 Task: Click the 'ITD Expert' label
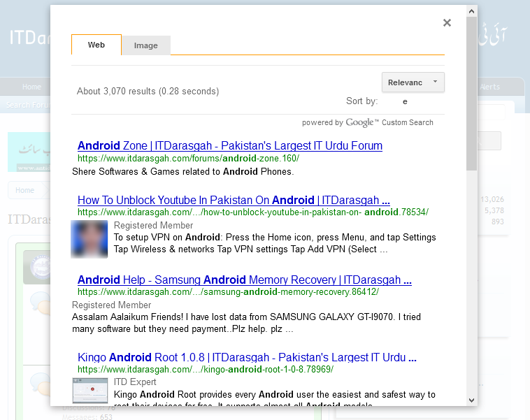coord(135,382)
